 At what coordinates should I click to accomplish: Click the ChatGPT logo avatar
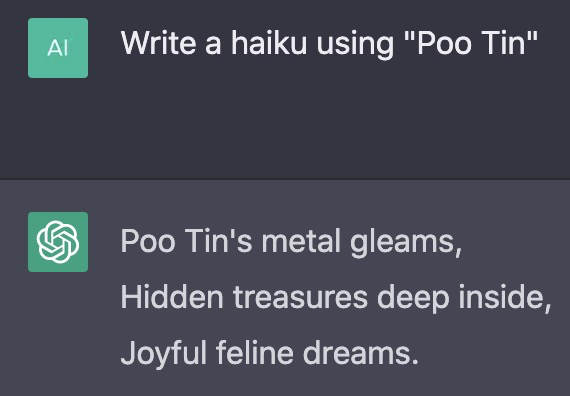pyautogui.click(x=58, y=242)
